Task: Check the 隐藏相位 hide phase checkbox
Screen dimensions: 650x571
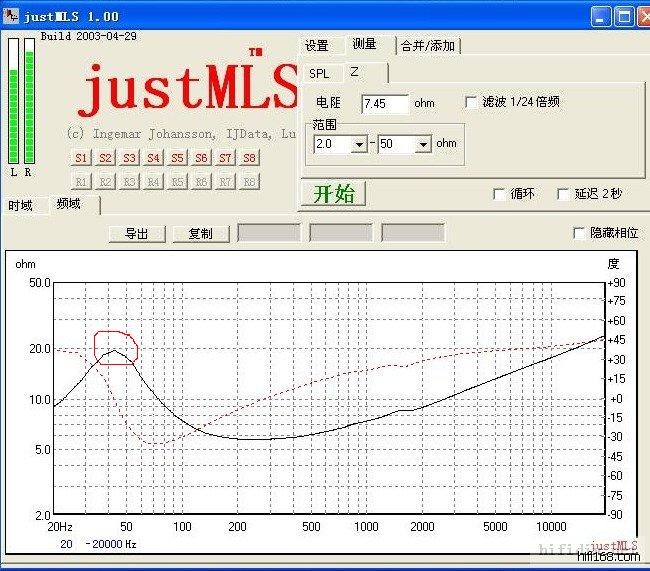Action: (x=579, y=233)
